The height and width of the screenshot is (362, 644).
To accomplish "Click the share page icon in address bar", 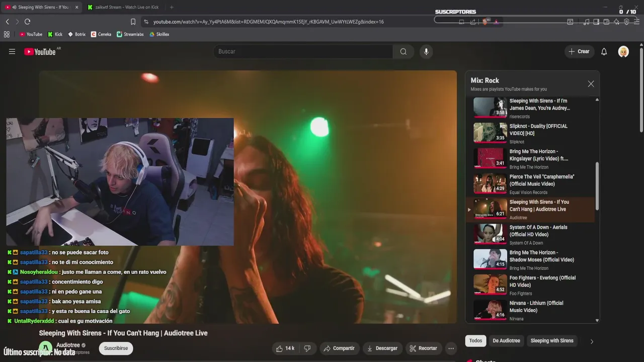I will (x=473, y=22).
